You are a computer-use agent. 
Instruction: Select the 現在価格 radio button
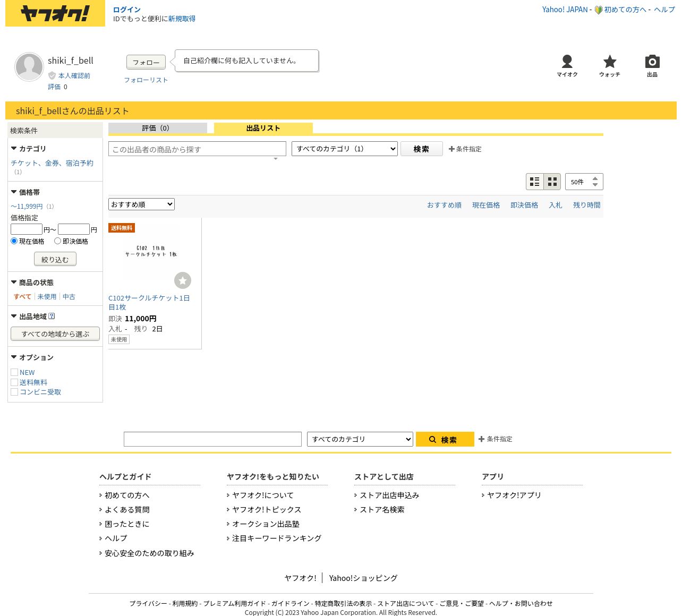(14, 241)
